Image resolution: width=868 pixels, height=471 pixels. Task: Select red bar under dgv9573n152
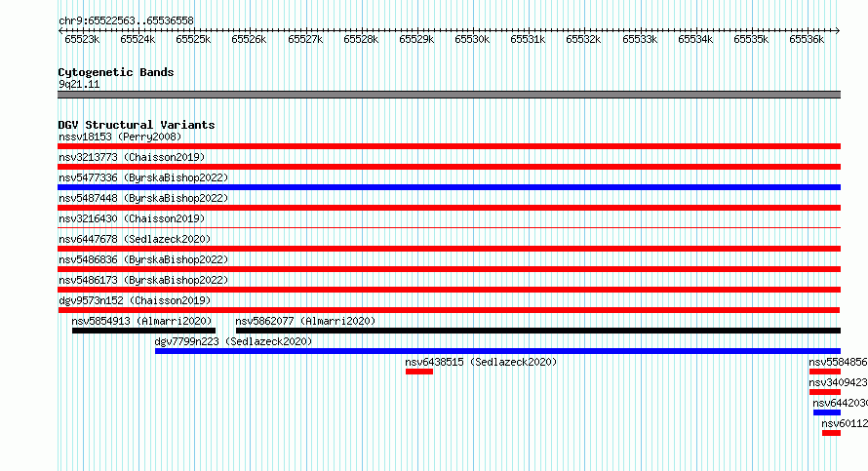pos(449,310)
